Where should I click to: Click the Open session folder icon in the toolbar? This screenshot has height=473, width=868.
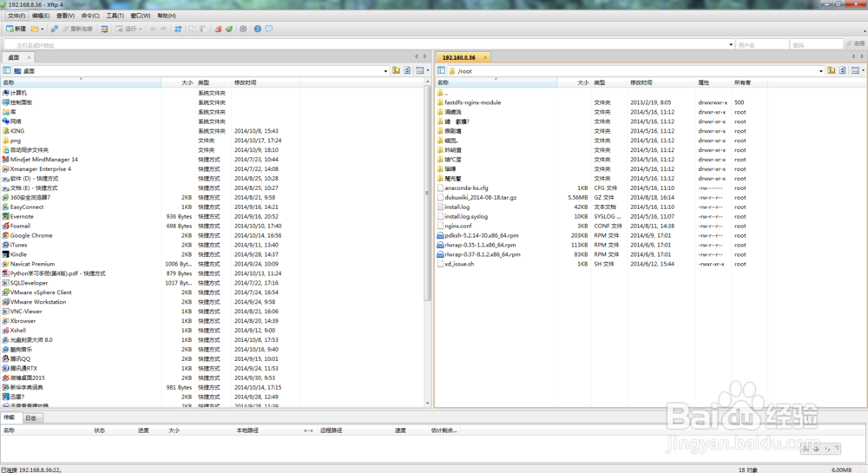35,29
